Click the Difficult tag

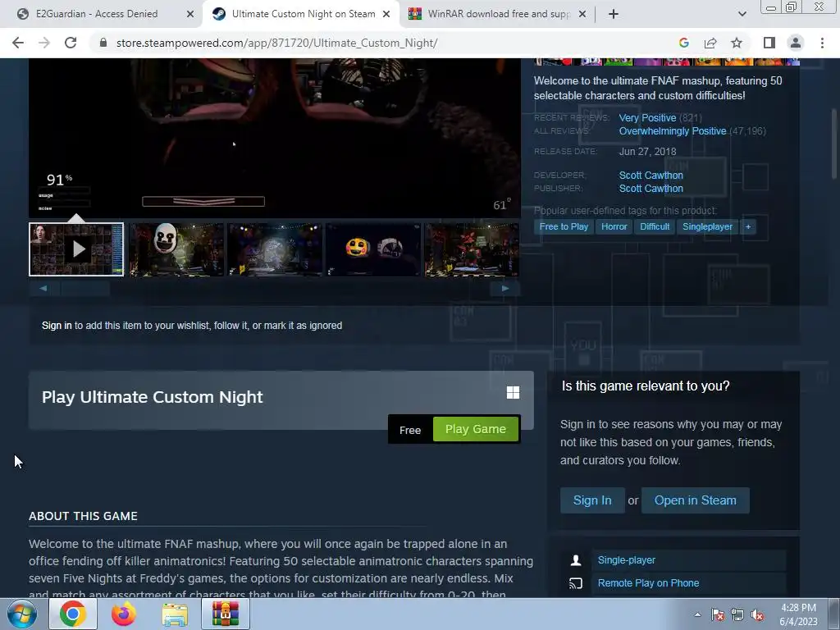point(655,226)
